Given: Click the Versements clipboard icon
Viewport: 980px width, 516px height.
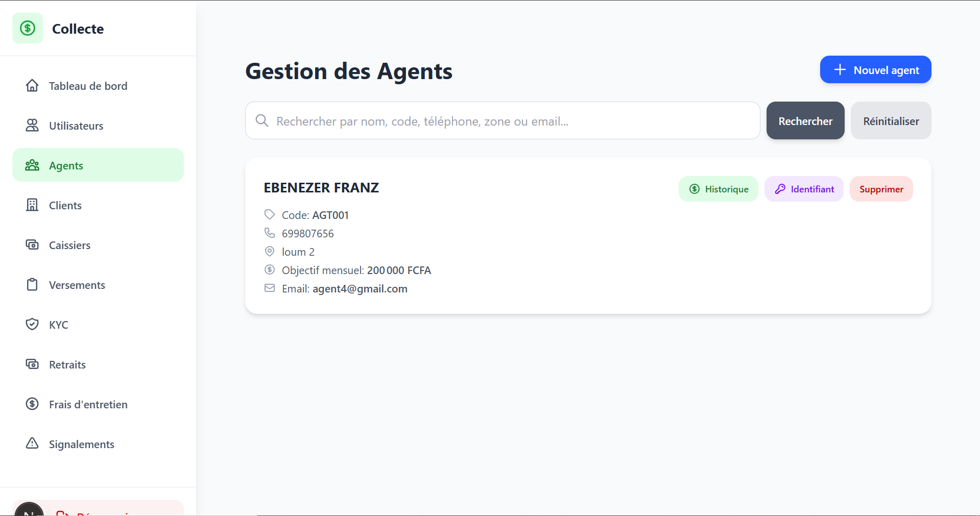Looking at the screenshot, I should click(32, 284).
